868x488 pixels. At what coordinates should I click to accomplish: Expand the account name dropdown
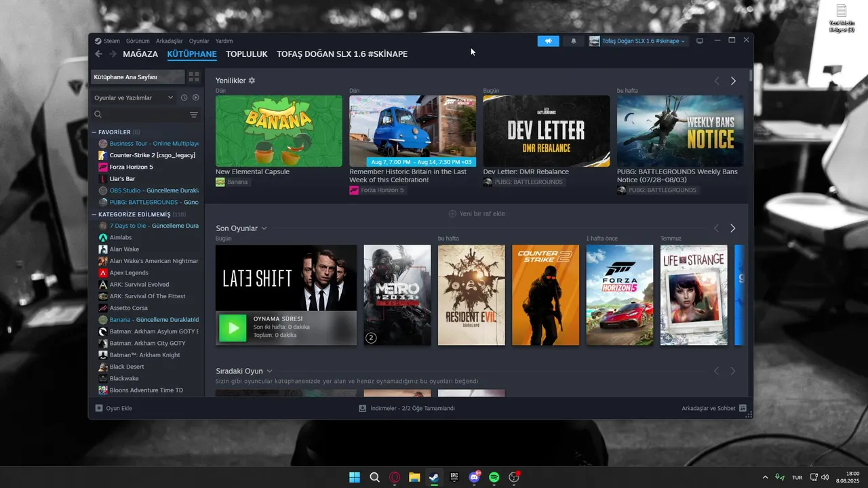pyautogui.click(x=683, y=41)
